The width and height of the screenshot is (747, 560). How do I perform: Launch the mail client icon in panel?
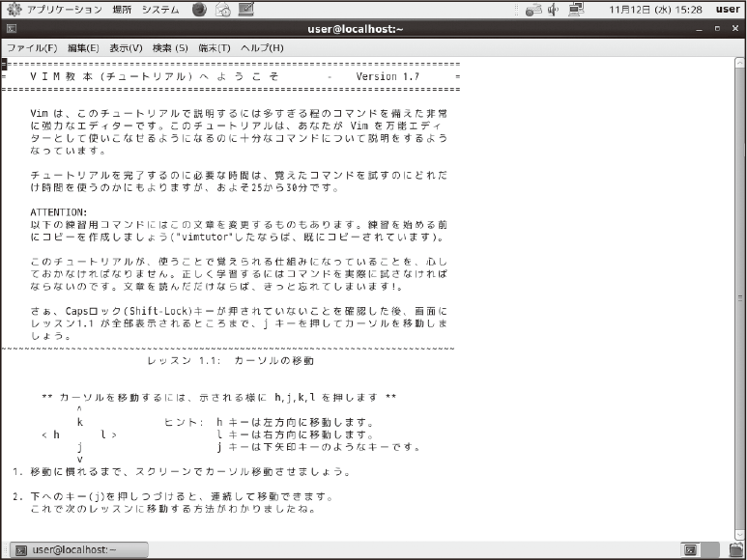[222, 10]
